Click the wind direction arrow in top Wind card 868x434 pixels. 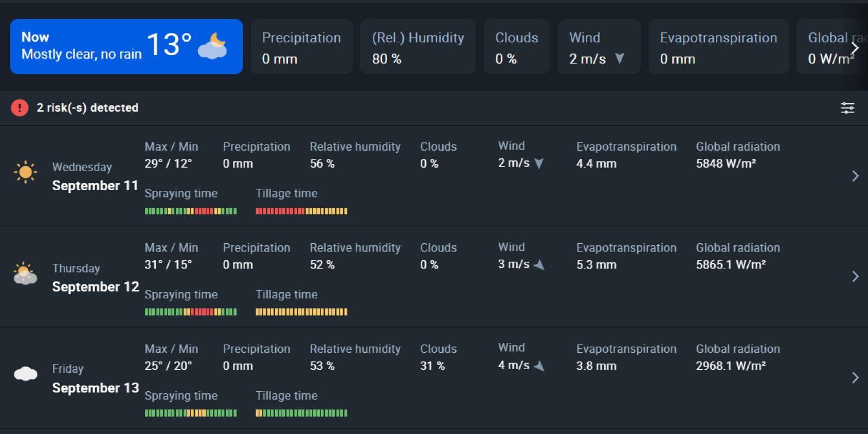(x=620, y=59)
